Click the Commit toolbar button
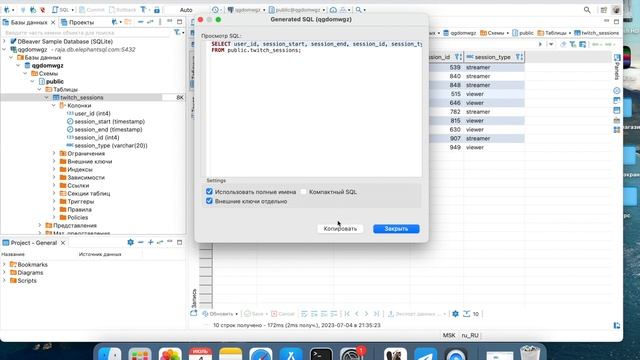This screenshot has height=360, width=640. 92,9
